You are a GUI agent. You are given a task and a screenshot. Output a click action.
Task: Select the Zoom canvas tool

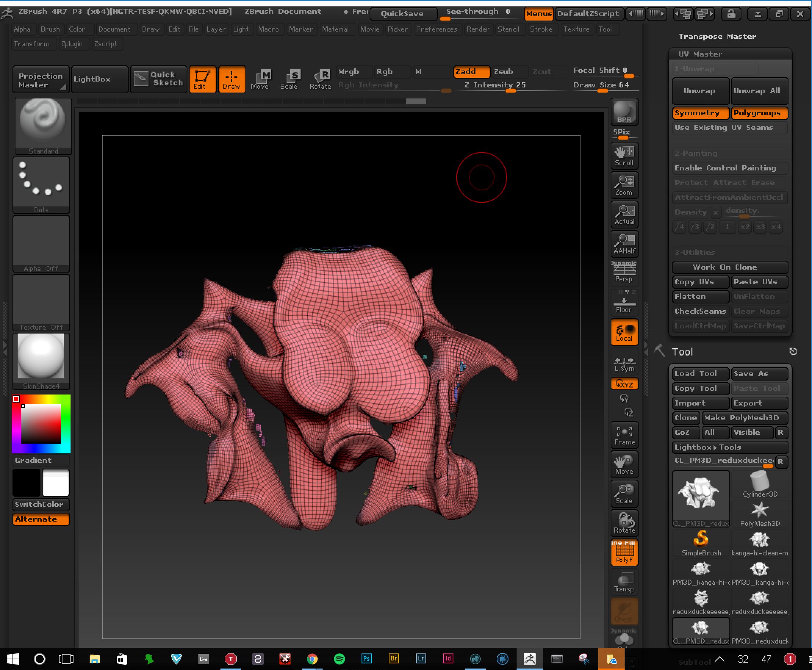624,185
